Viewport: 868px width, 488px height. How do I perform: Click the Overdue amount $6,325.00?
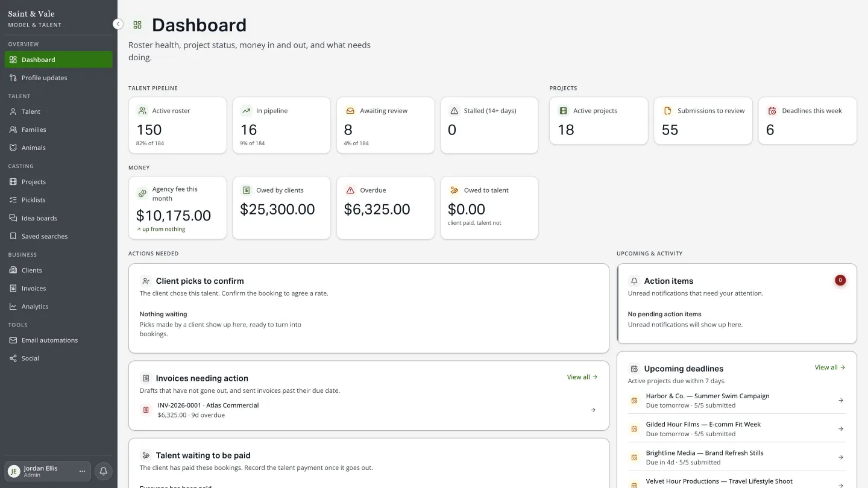pyautogui.click(x=377, y=210)
